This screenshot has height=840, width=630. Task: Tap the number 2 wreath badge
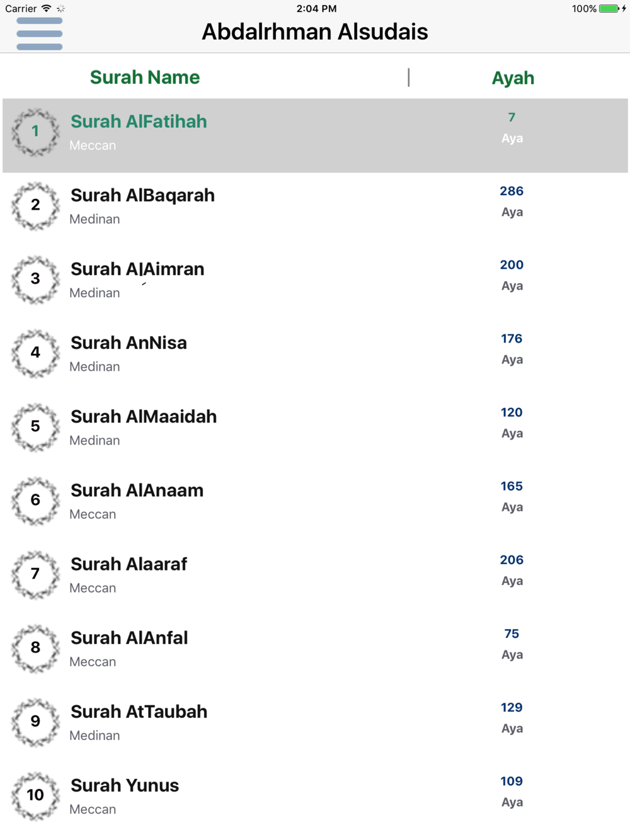(x=35, y=205)
